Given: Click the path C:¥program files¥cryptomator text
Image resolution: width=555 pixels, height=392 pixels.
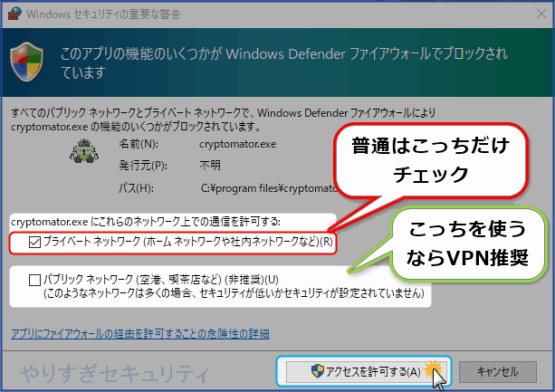Looking at the screenshot, I should click(x=269, y=188).
